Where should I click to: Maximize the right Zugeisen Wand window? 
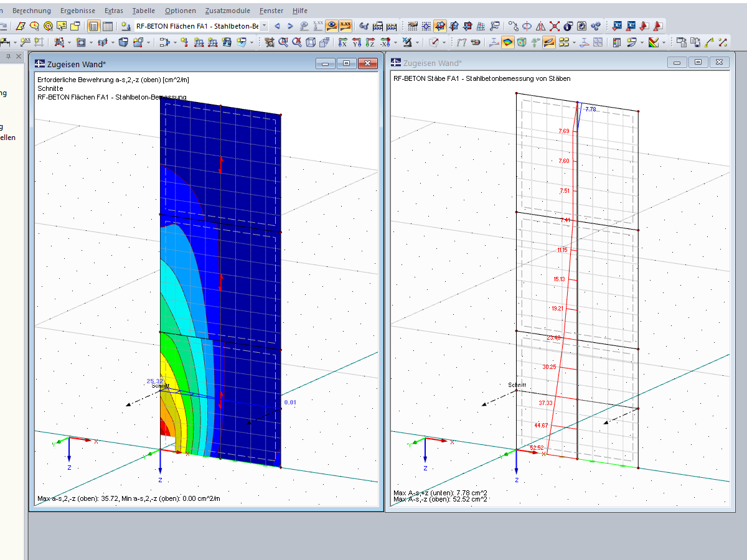698,62
